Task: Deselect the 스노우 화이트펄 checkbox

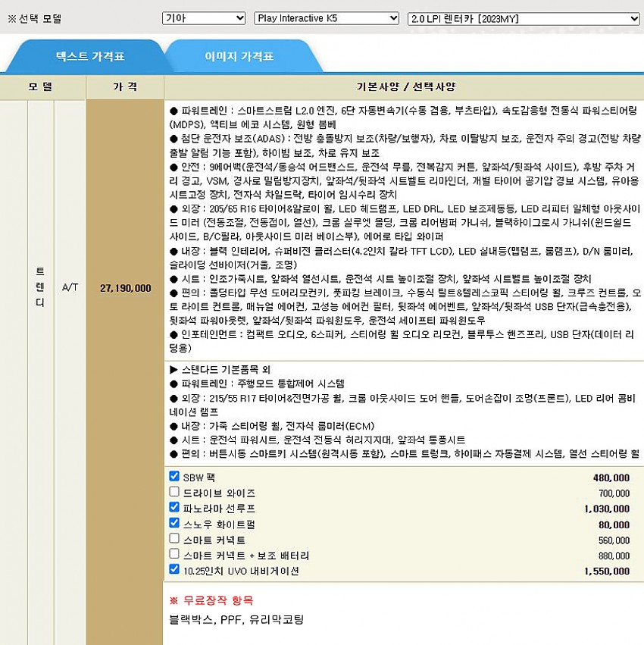Action: coord(175,524)
